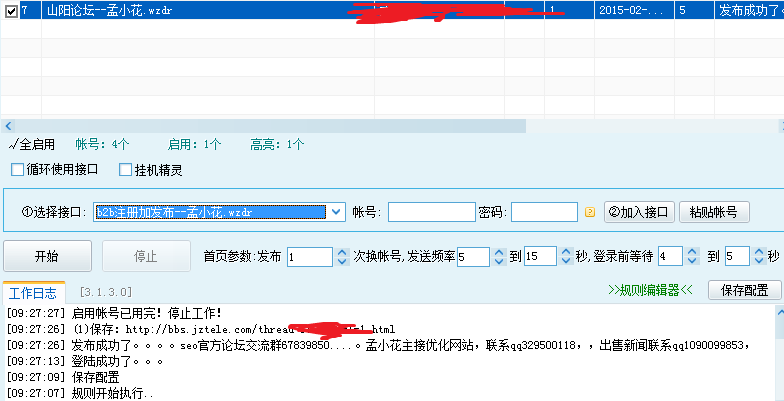This screenshot has width=784, height=401.
Task: Click stepper arrows of frequency maximum 15
Action: click(x=565, y=256)
